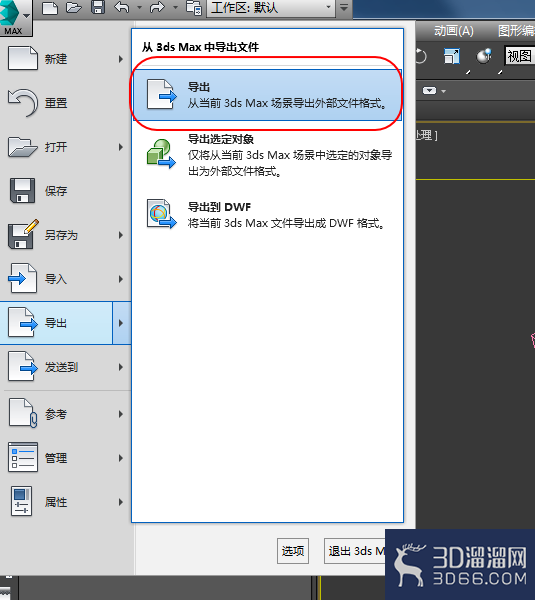Choose 导出选定对象 export selected option
Viewport: 535px width, 600px height.
(x=267, y=155)
